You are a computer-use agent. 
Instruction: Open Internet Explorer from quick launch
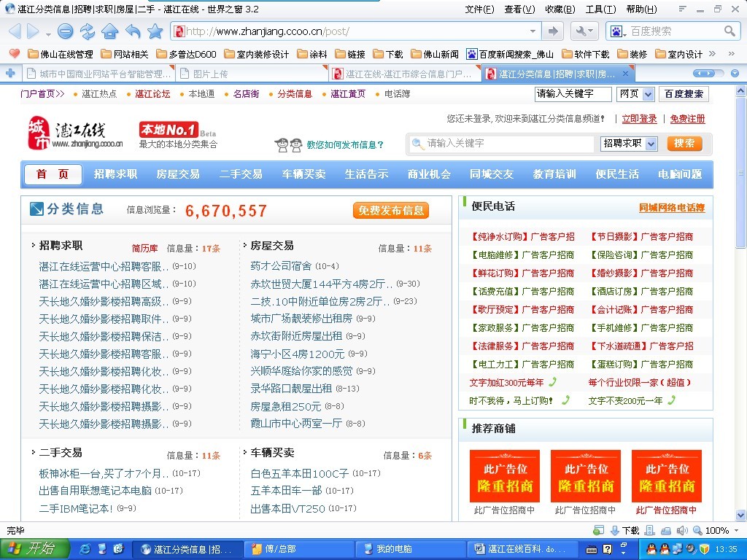point(85,549)
